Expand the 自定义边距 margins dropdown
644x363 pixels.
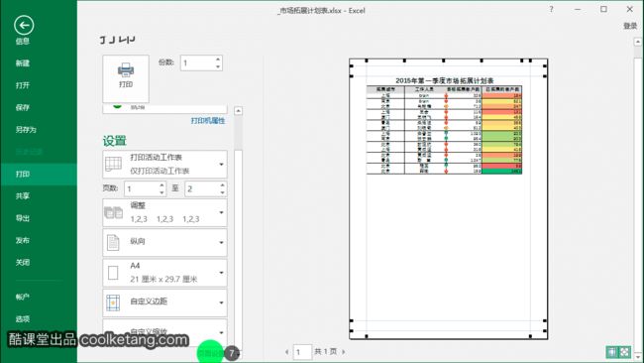click(164, 302)
